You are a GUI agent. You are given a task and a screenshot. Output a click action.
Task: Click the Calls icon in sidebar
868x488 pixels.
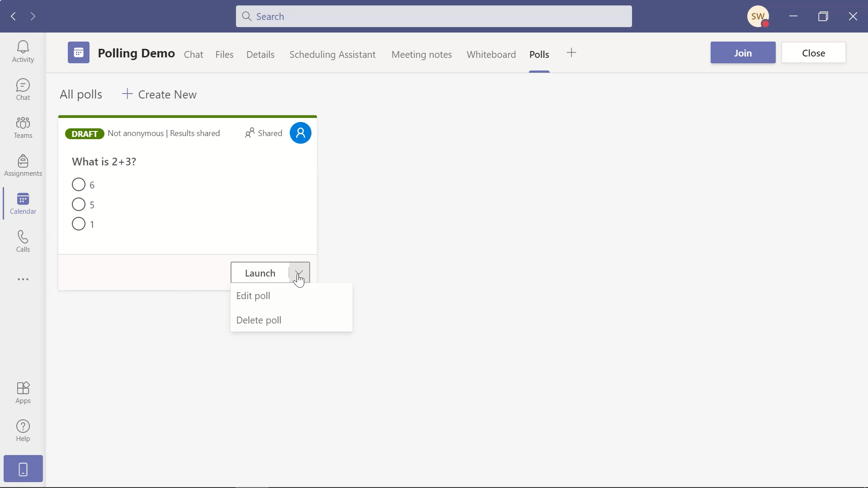23,241
